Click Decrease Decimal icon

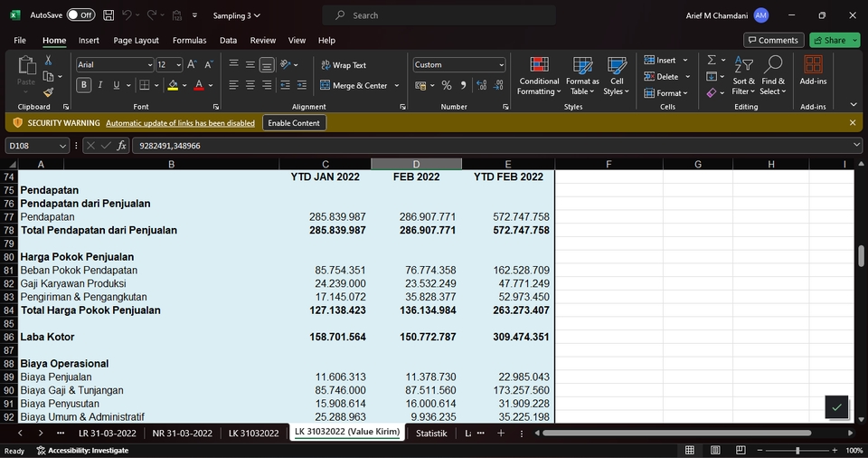pyautogui.click(x=498, y=85)
